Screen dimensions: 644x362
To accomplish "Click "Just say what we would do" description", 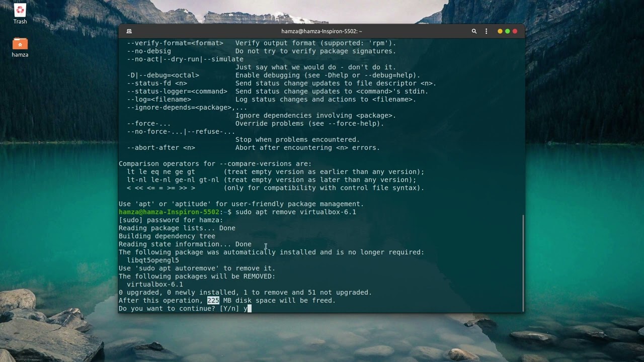I will [316, 67].
